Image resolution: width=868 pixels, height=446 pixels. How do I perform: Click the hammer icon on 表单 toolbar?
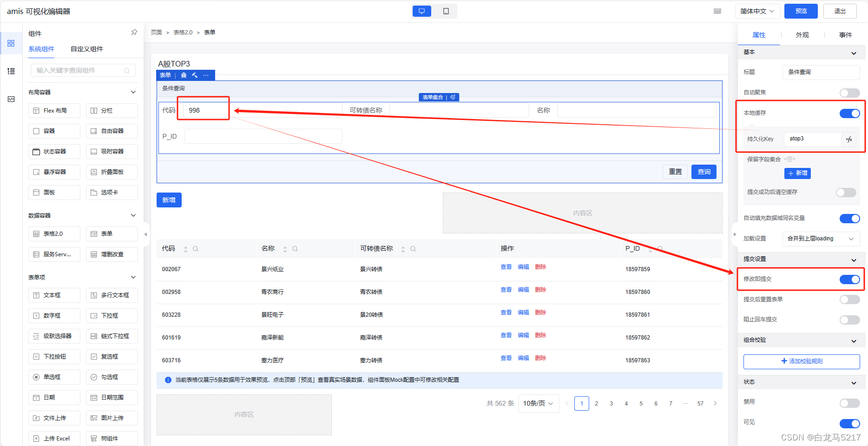click(x=195, y=75)
